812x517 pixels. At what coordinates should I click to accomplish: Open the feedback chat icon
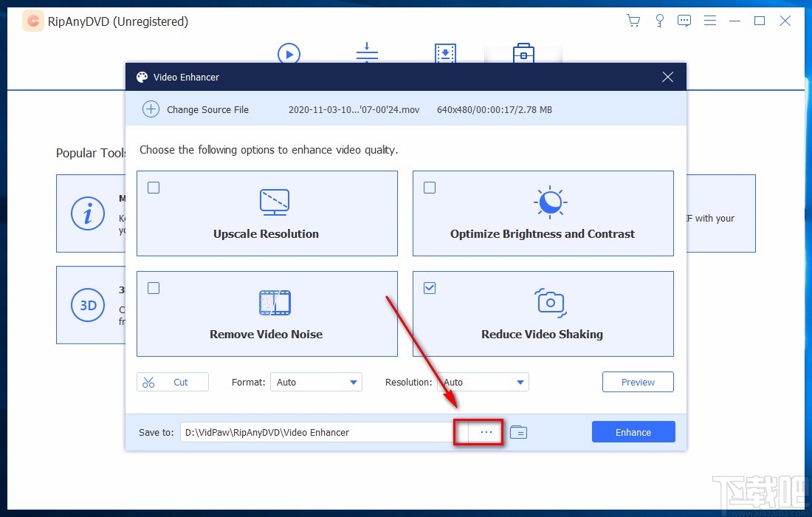(684, 21)
